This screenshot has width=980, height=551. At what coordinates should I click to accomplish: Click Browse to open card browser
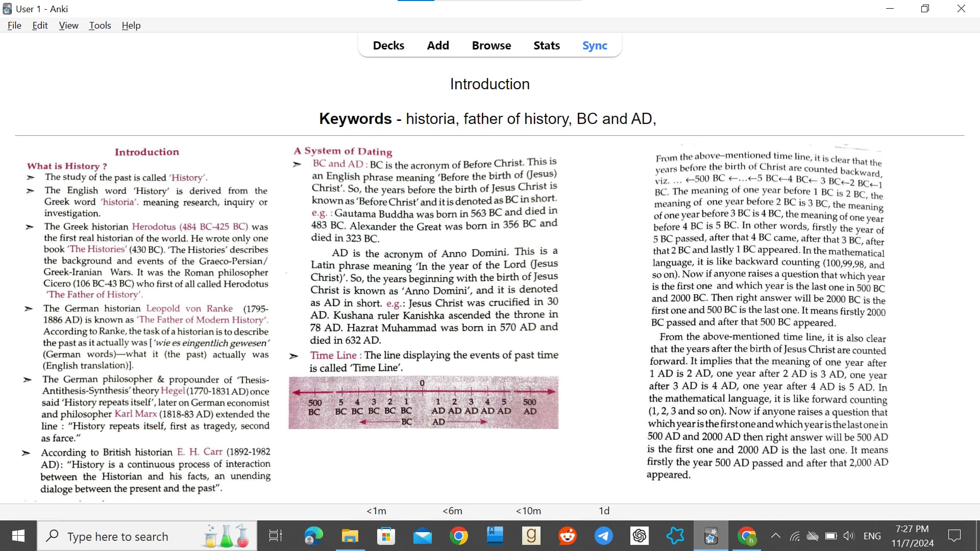(x=491, y=45)
